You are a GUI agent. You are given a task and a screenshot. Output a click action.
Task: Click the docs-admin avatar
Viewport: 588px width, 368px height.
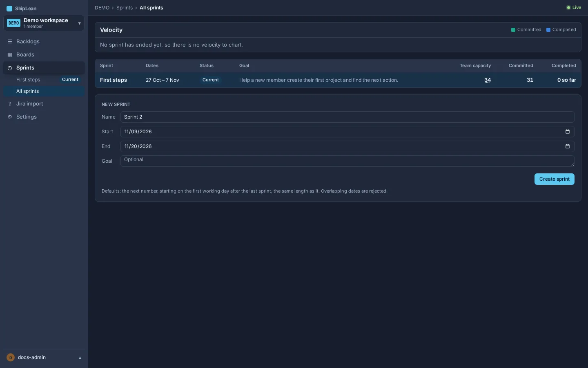click(x=11, y=357)
